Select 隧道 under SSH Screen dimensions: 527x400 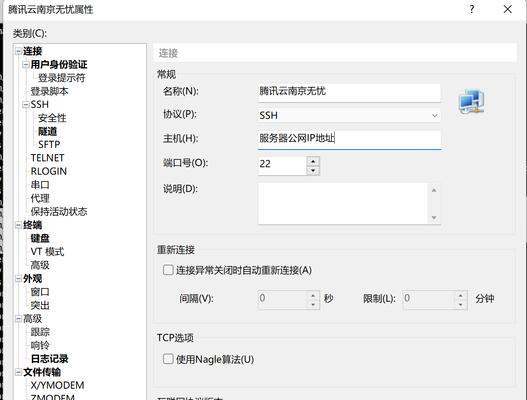tap(47, 131)
